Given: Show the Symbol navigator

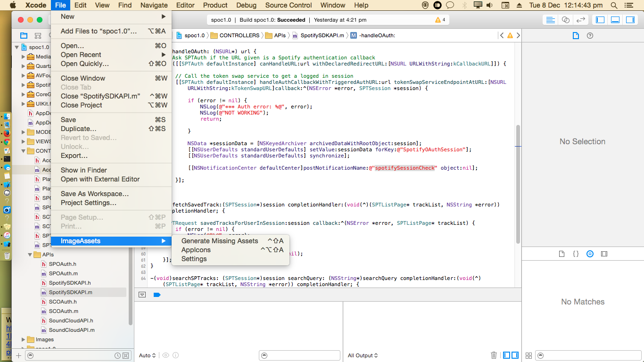Looking at the screenshot, I should (x=38, y=35).
